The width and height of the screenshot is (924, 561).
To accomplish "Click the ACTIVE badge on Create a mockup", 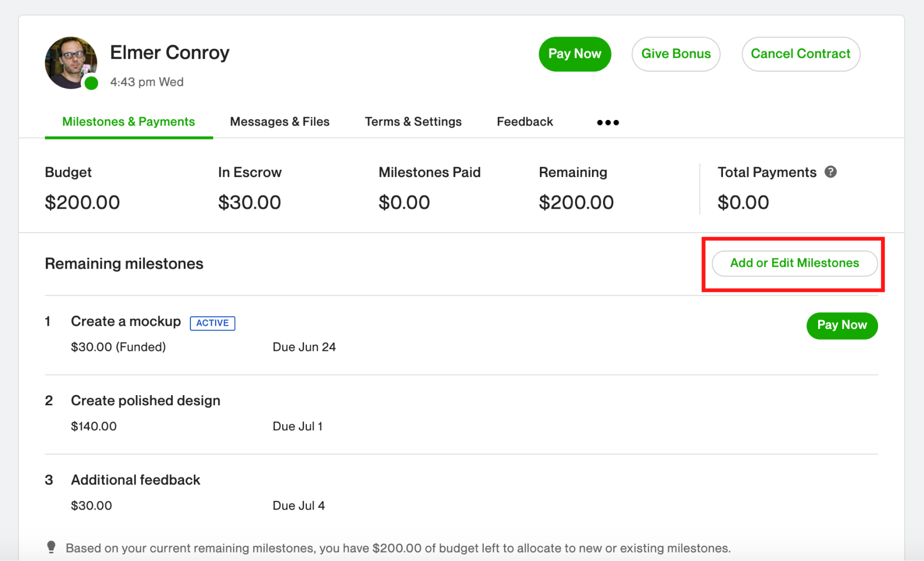I will [x=212, y=323].
